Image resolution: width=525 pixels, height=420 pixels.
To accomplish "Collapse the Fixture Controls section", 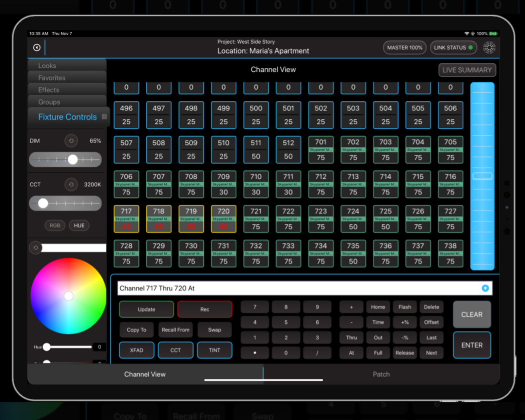I will (x=68, y=117).
